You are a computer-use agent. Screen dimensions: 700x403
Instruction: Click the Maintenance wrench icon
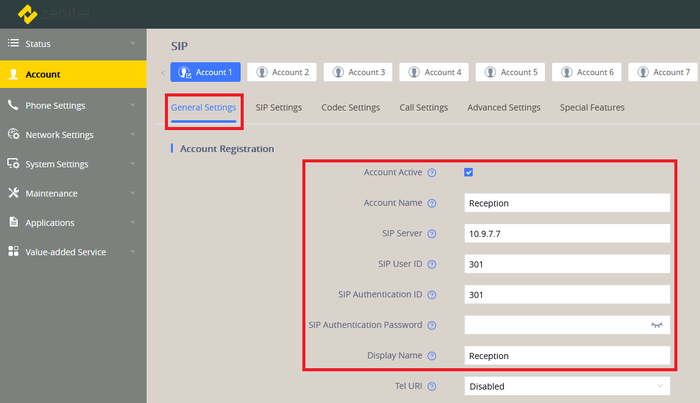click(14, 193)
